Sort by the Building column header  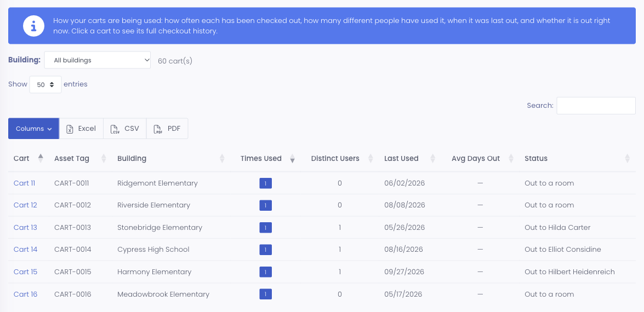(x=171, y=158)
